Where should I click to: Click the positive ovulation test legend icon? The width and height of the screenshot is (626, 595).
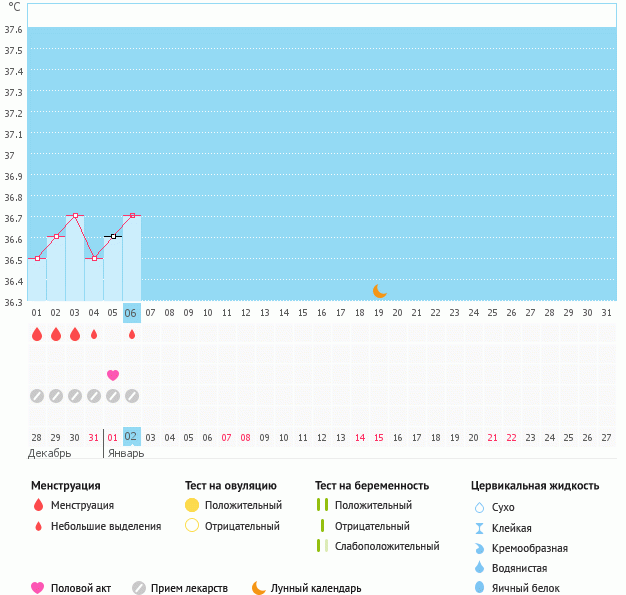[192, 505]
